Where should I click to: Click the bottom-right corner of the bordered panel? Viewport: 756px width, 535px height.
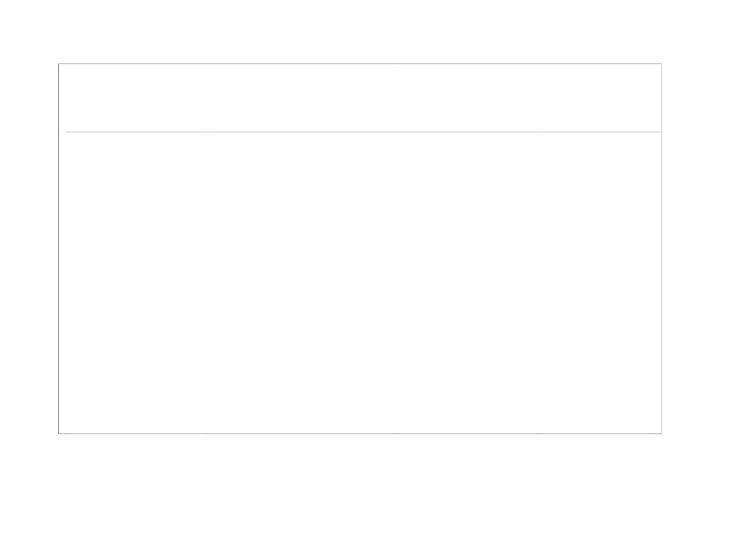click(x=661, y=433)
